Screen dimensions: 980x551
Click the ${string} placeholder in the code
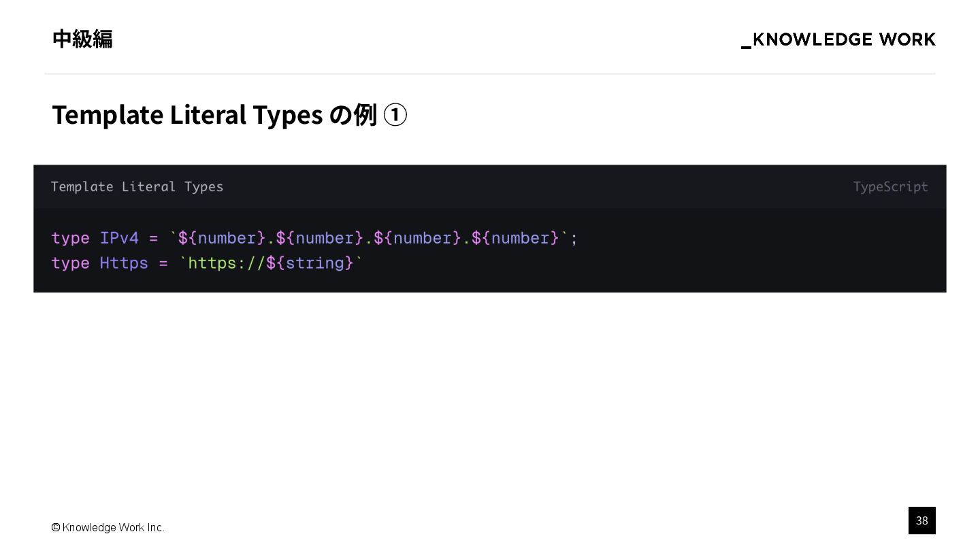tap(310, 263)
